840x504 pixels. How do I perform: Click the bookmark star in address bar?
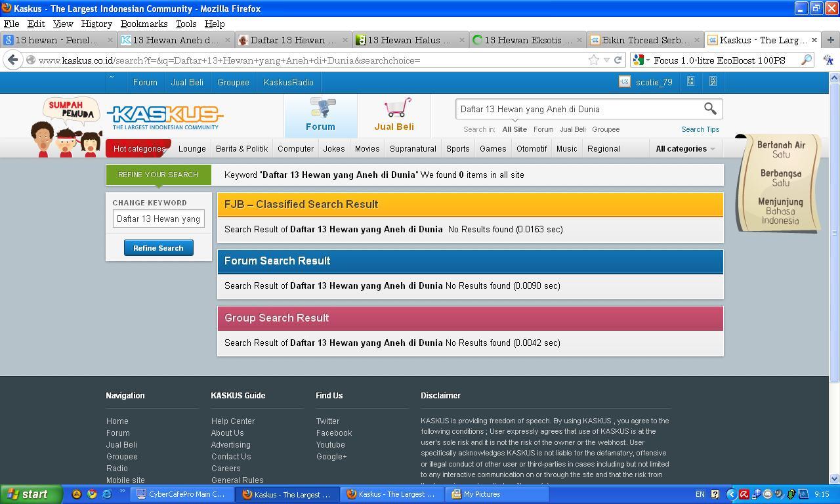coord(594,60)
